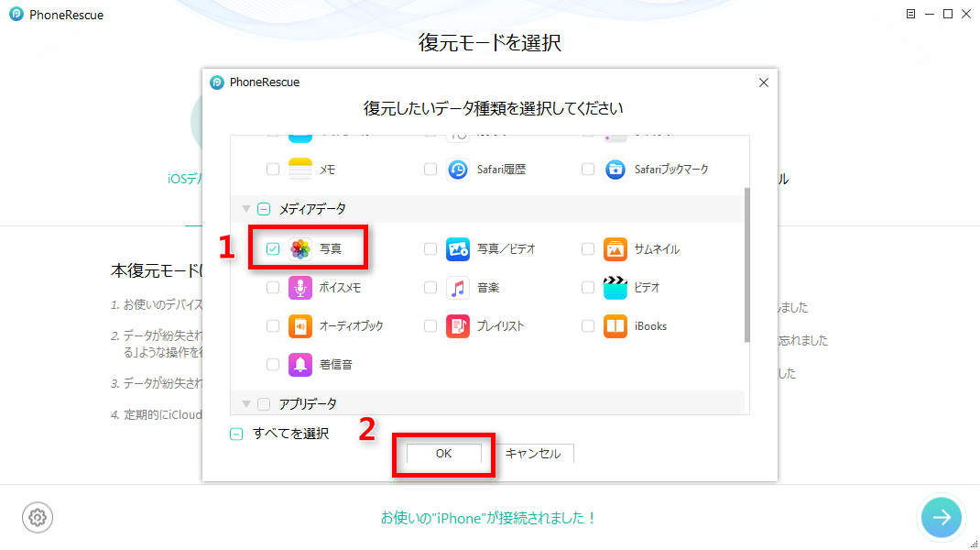Check the オーディオブック checkbox
Viewport: 980px width, 550px height.
click(x=273, y=326)
